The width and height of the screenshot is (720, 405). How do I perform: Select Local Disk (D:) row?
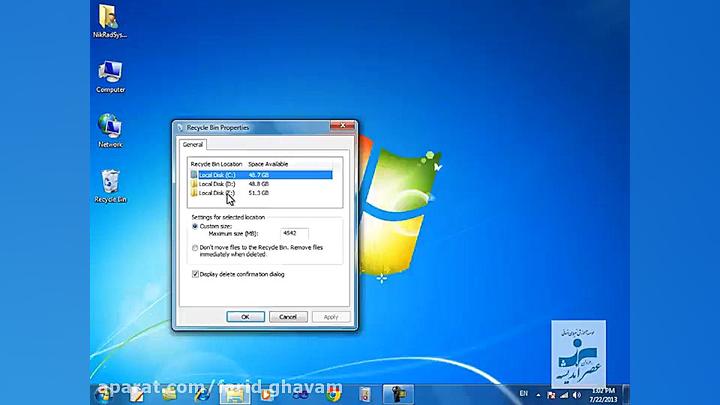click(x=261, y=184)
